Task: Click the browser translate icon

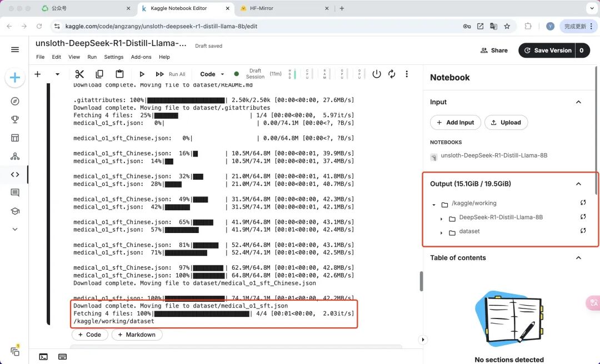Action: [x=494, y=27]
